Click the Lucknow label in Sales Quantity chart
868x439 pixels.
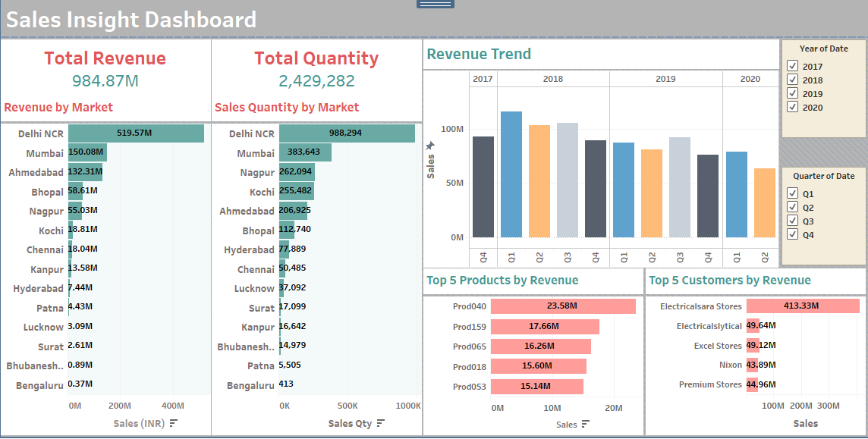click(254, 289)
